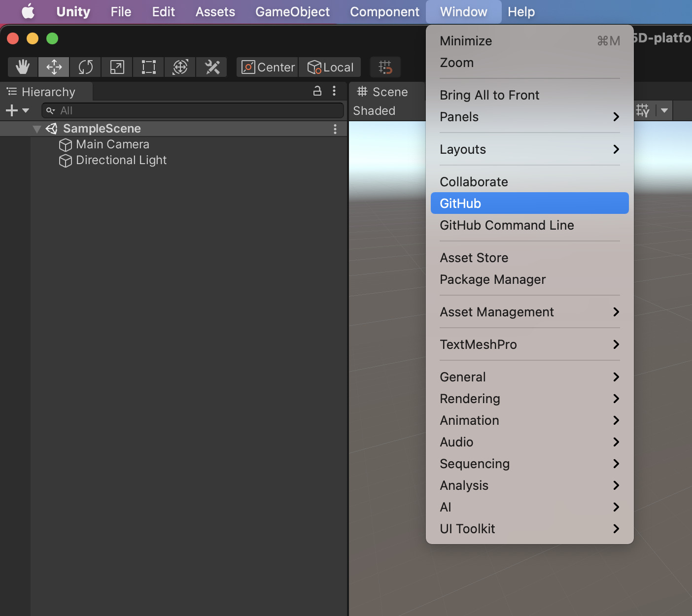Select the Rect tool

click(149, 67)
